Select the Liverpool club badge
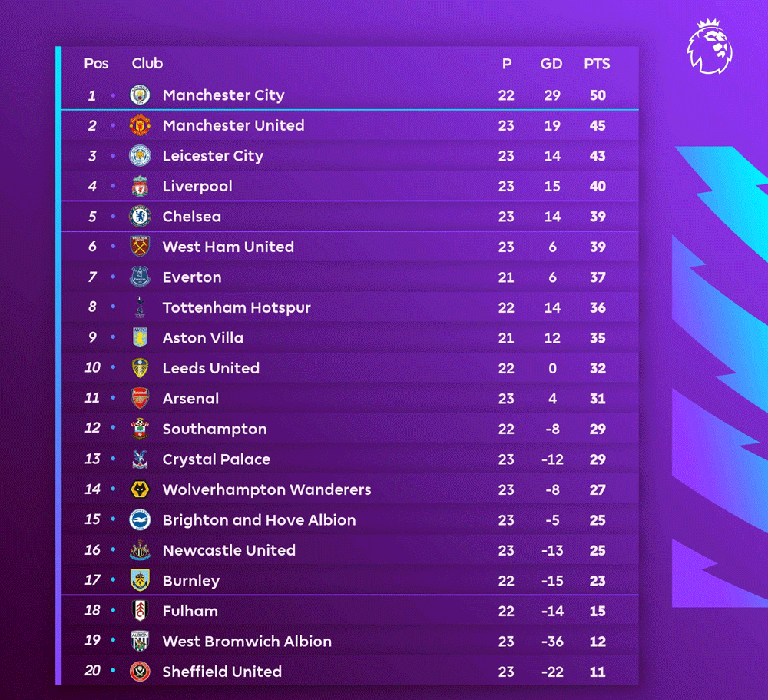Image resolution: width=768 pixels, height=700 pixels. pos(140,186)
